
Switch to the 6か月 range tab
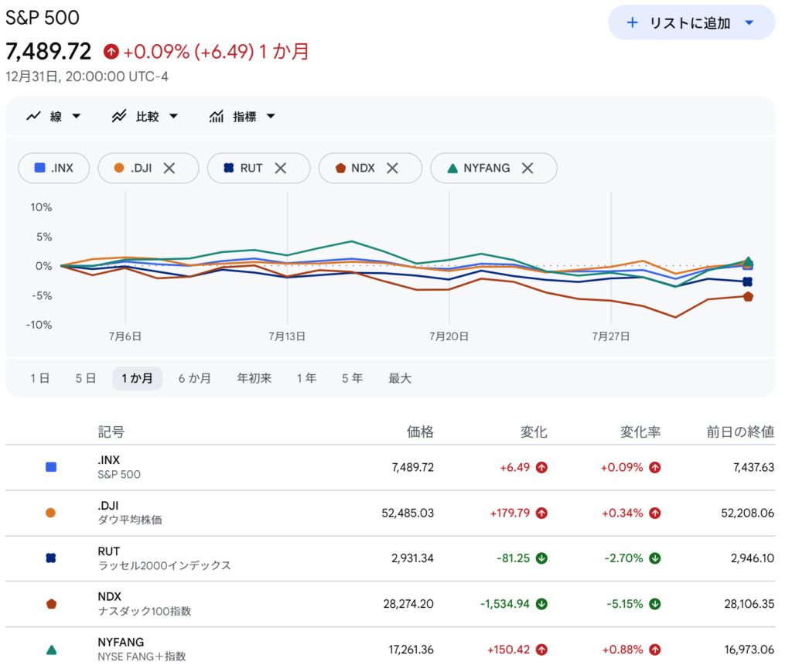(x=194, y=378)
